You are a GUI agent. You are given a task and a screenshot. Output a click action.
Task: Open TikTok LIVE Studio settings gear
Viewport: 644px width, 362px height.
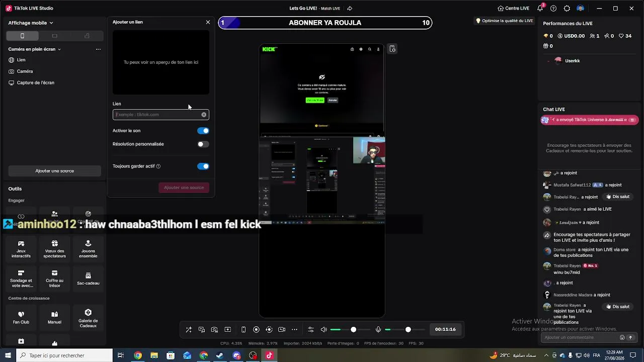(x=567, y=9)
